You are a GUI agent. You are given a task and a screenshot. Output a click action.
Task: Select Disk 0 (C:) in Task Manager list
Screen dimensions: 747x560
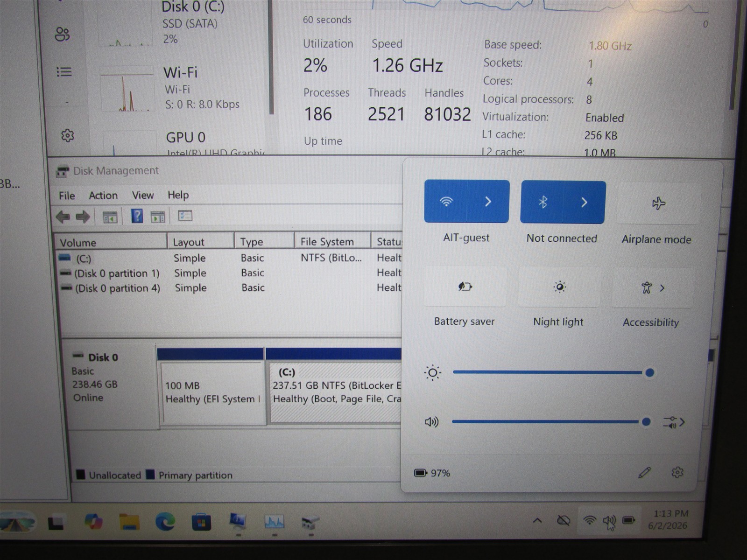click(x=183, y=23)
